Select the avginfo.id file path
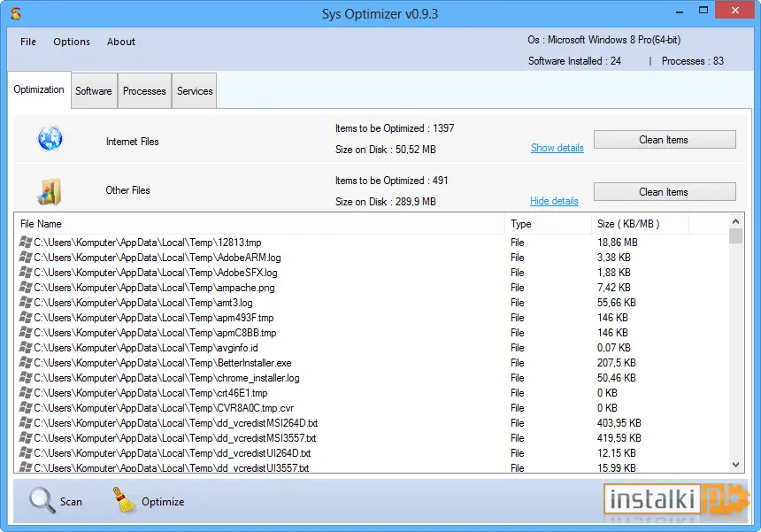 point(146,348)
